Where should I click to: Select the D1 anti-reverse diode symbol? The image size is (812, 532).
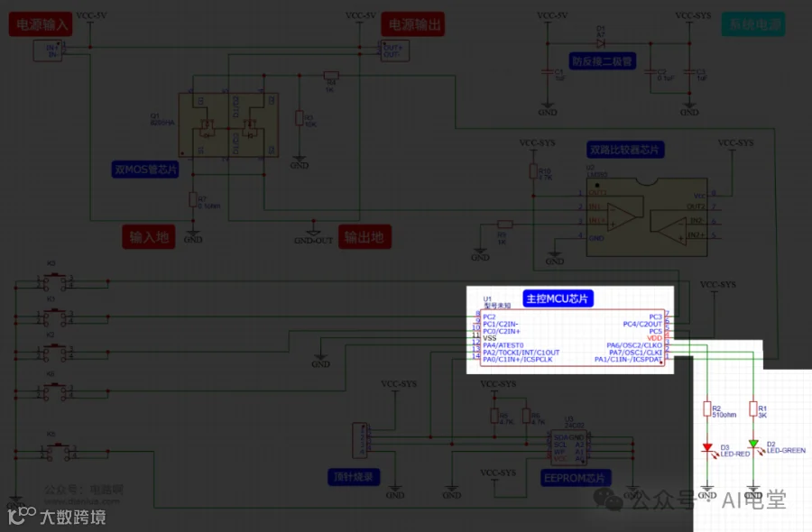601,43
